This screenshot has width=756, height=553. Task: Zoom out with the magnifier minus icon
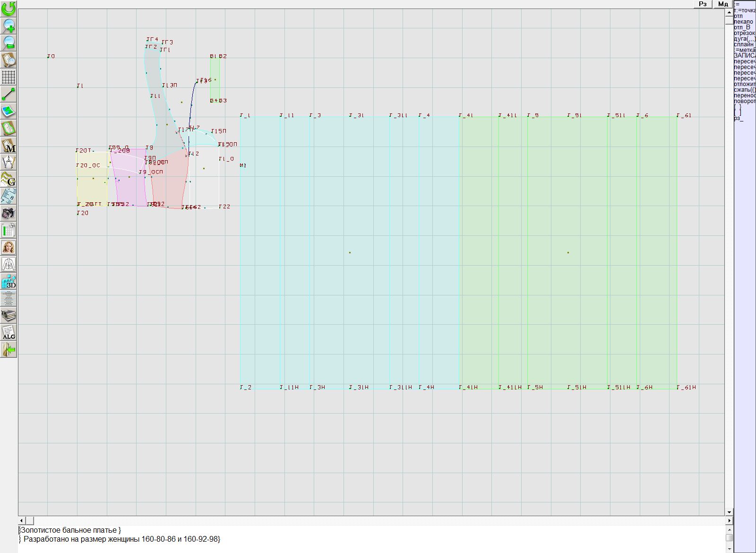tap(9, 43)
